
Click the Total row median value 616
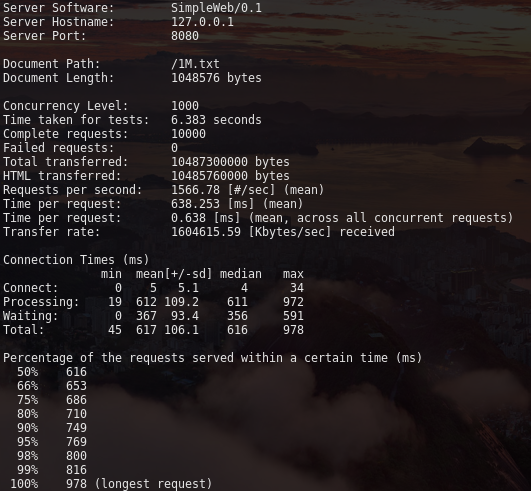pos(237,330)
